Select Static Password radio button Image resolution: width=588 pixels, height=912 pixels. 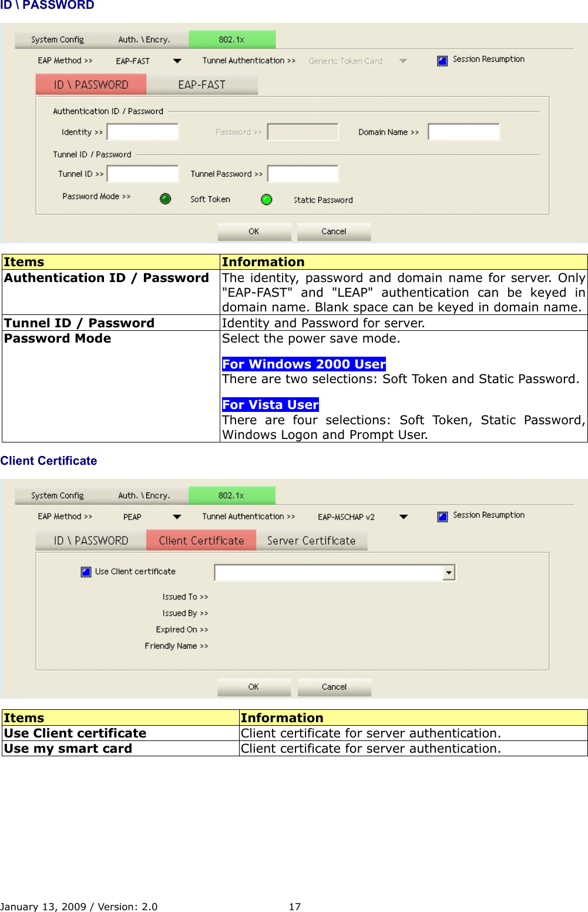(x=267, y=199)
